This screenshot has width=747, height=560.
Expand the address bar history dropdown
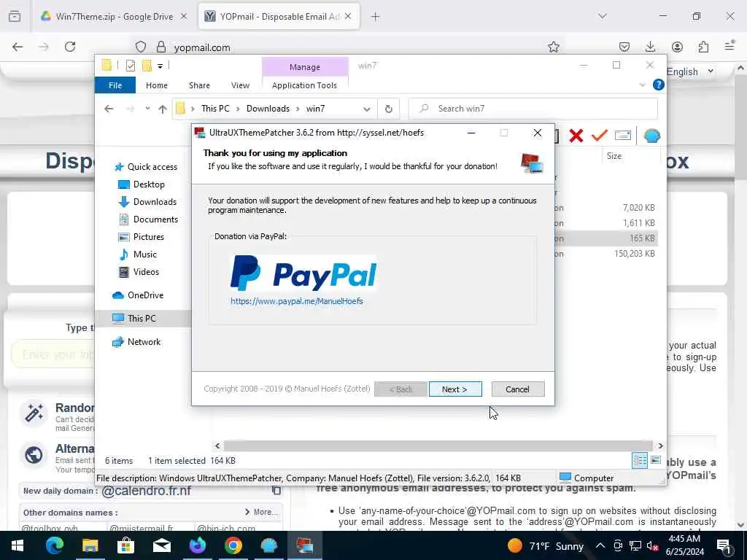[x=366, y=109]
